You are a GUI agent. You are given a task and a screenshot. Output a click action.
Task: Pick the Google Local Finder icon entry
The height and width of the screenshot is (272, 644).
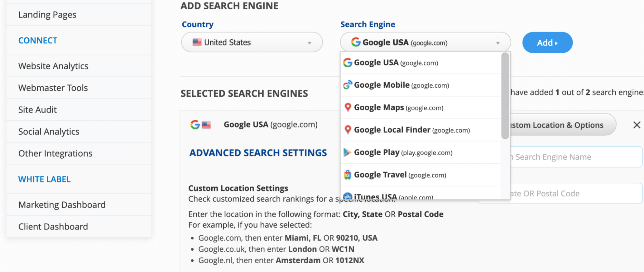click(348, 130)
